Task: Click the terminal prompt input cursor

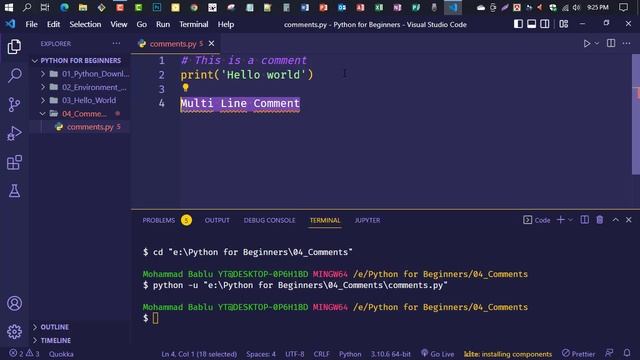Action: coord(155,318)
